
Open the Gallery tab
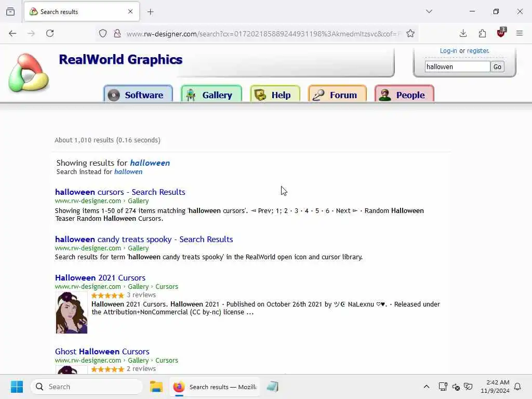pos(211,94)
